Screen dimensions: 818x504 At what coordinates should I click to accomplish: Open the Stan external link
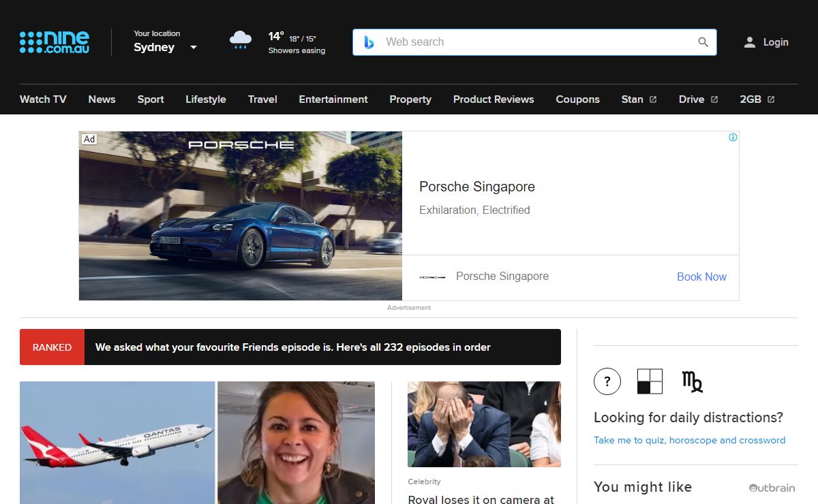coord(639,99)
